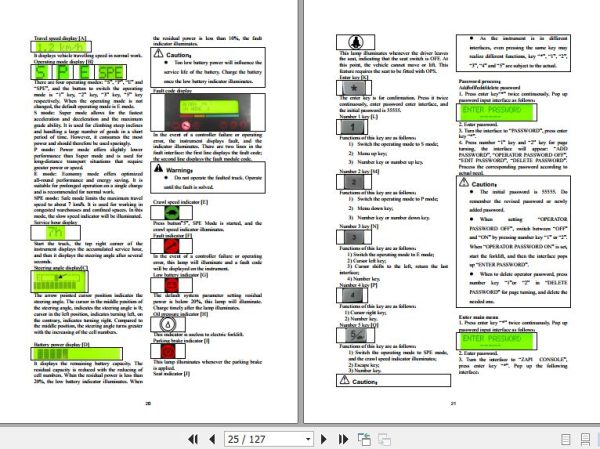Click the P operating mode icon
This screenshot has height=449, width=600.
click(62, 72)
